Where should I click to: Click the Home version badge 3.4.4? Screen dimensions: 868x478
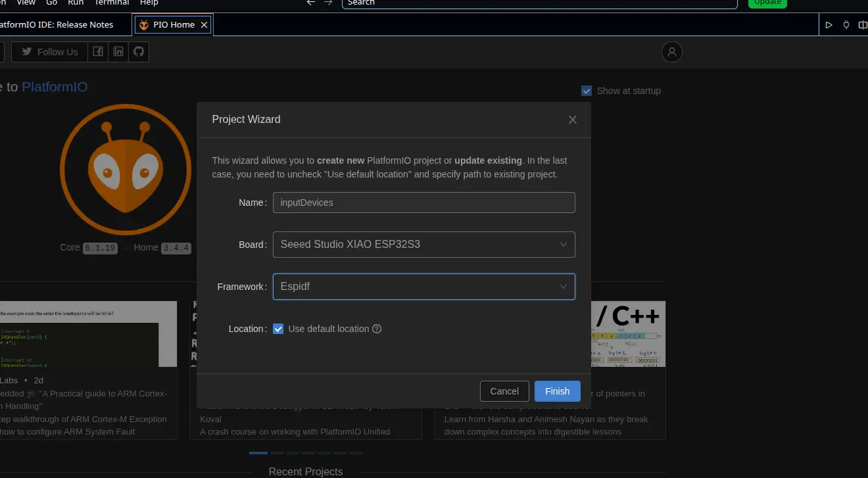pyautogui.click(x=176, y=248)
